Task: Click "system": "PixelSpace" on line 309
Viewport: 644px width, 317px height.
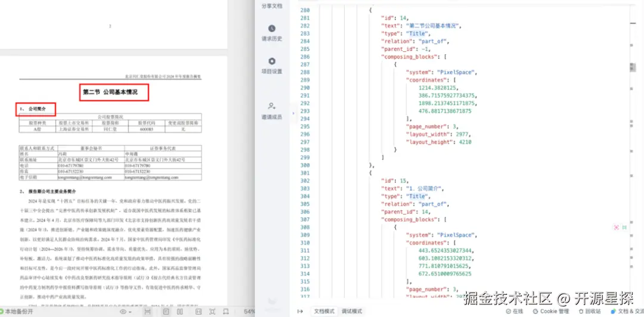Action: pos(441,235)
